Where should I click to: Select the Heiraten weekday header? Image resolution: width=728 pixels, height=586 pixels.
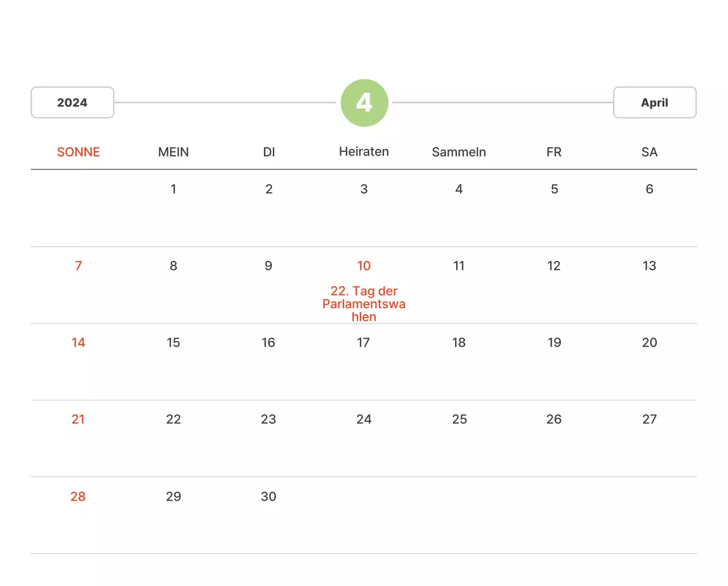pos(364,152)
